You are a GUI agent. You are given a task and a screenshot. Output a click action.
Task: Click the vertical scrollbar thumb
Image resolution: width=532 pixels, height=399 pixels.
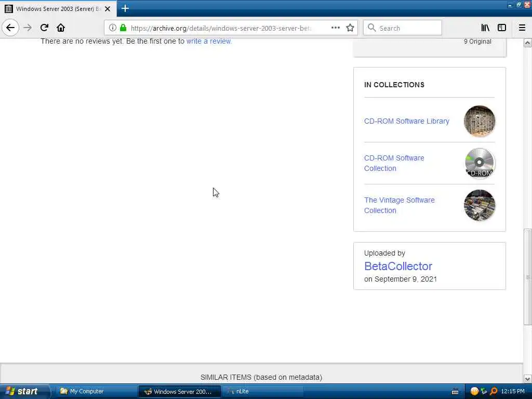coord(527,277)
